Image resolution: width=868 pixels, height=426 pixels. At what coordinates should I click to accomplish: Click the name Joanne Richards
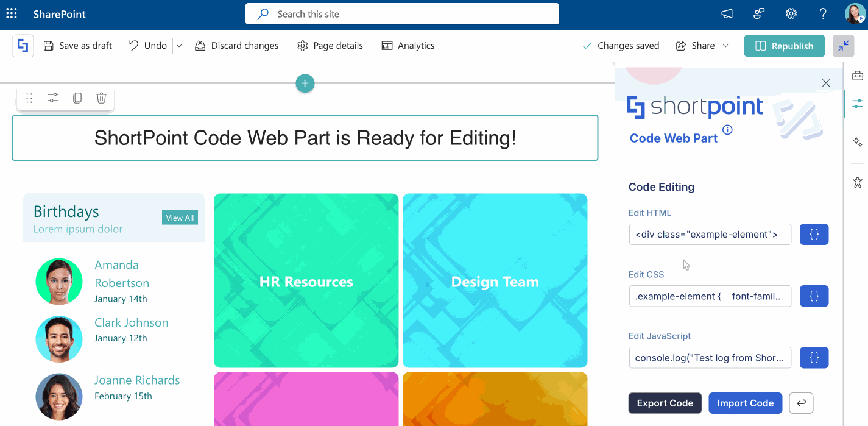(137, 380)
